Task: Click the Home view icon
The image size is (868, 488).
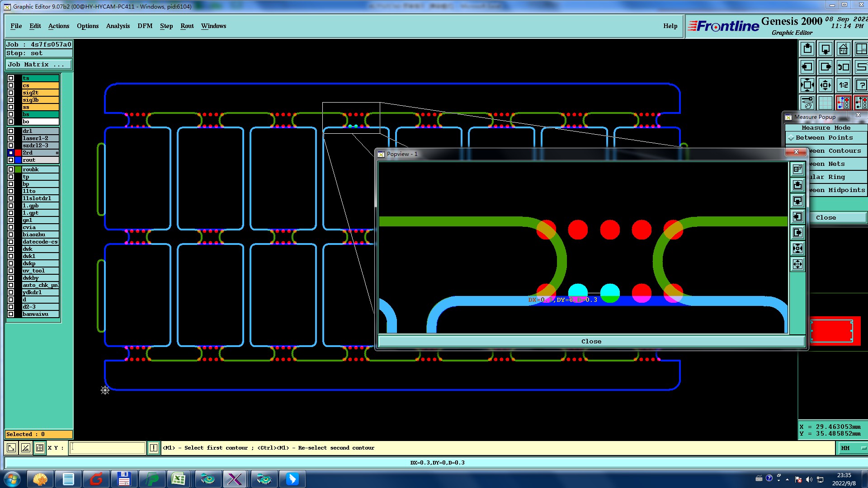Action: point(843,49)
